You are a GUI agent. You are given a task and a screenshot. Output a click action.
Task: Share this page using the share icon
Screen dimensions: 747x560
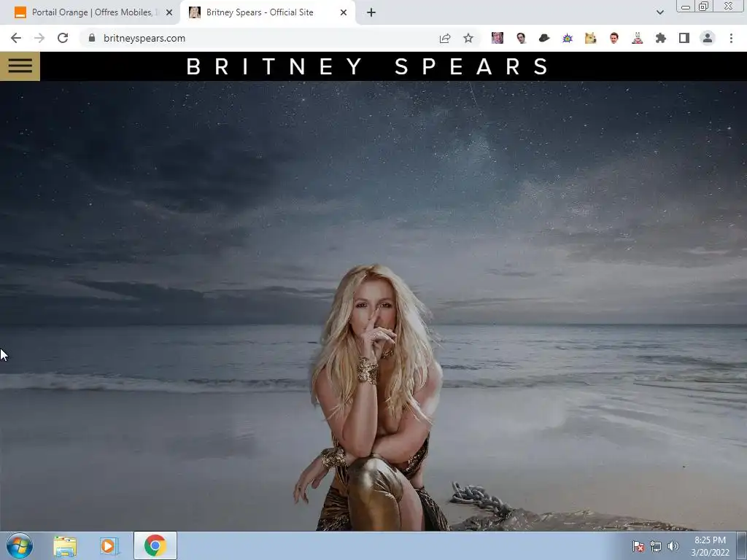445,38
